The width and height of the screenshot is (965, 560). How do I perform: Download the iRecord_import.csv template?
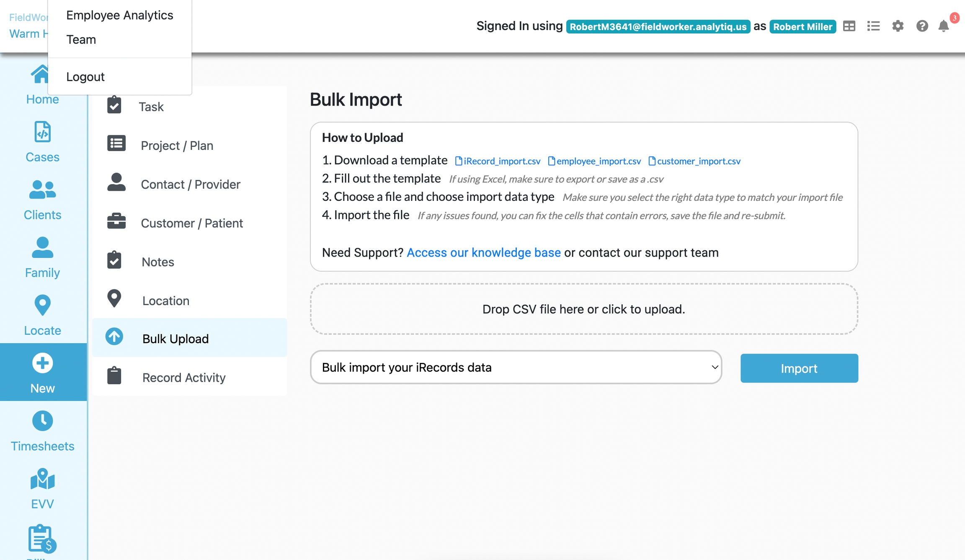[498, 161]
